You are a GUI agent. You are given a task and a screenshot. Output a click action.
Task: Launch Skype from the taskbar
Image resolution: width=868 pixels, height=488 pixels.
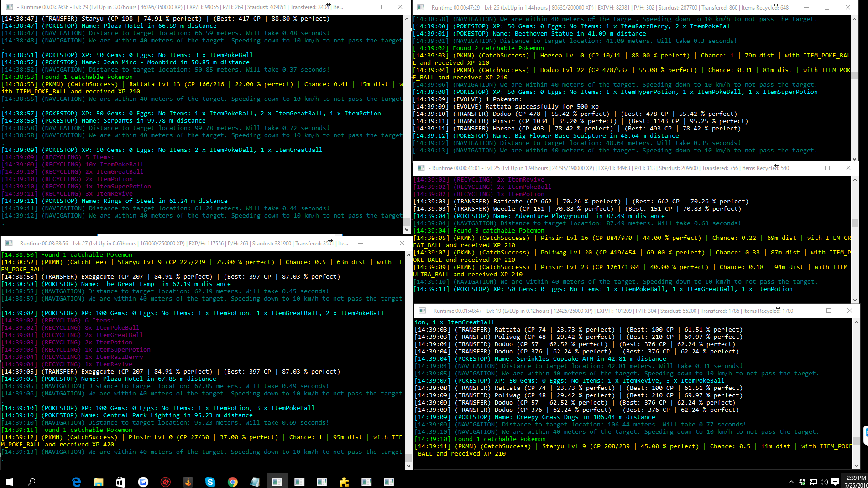[x=210, y=482]
